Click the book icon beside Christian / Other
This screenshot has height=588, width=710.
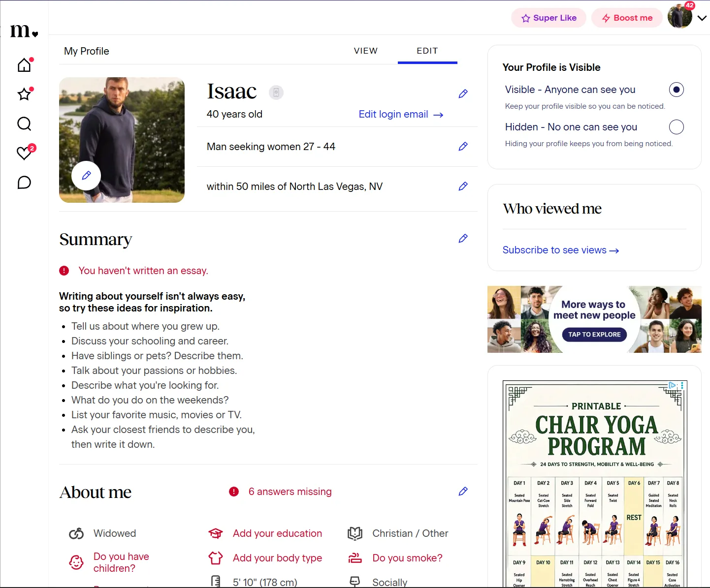click(x=355, y=533)
